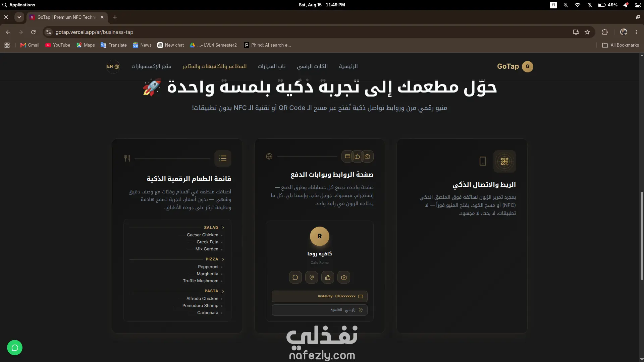The width and height of the screenshot is (644, 362).
Task: Expand the PIZZA menu category
Action: point(215,259)
